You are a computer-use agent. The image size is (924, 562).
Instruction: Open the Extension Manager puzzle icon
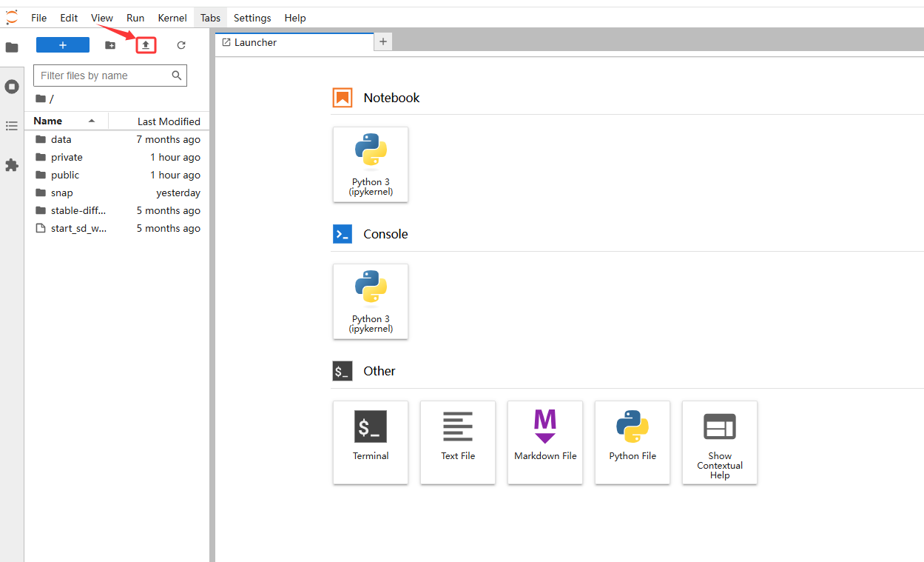pos(12,165)
